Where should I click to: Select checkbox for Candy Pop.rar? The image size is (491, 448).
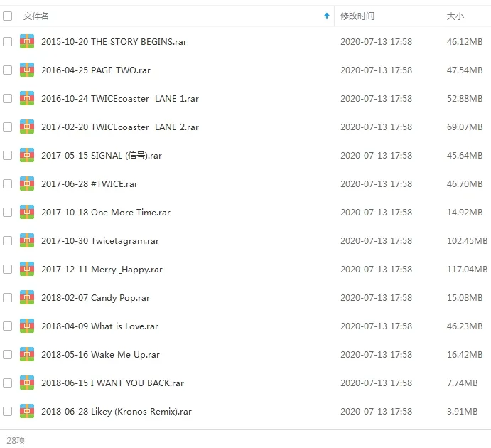coord(8,298)
